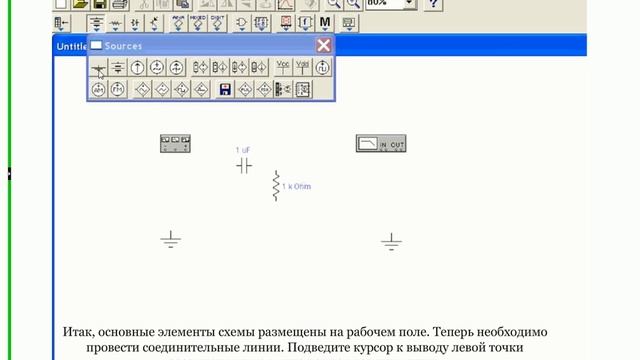Pick the FSK source icon
Screen dimensions: 640x360
click(x=264, y=89)
